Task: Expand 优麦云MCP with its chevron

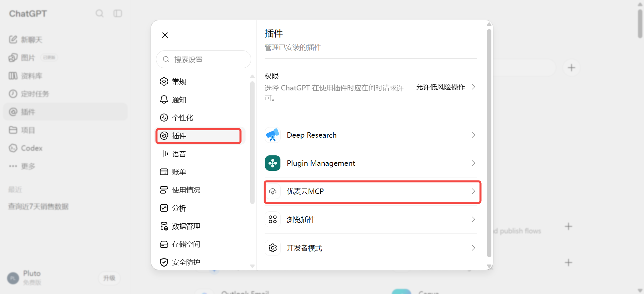Action: click(473, 191)
